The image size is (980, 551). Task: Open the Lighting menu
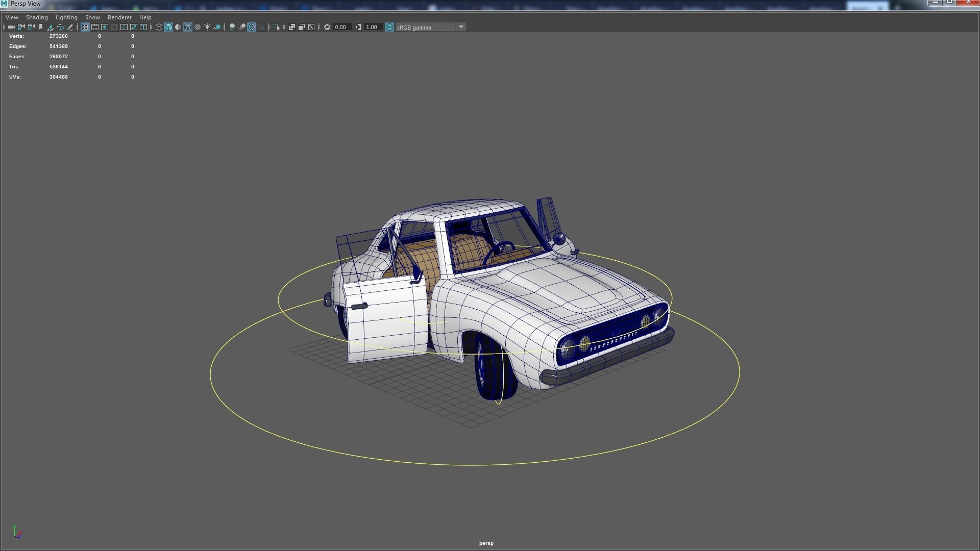pos(66,17)
